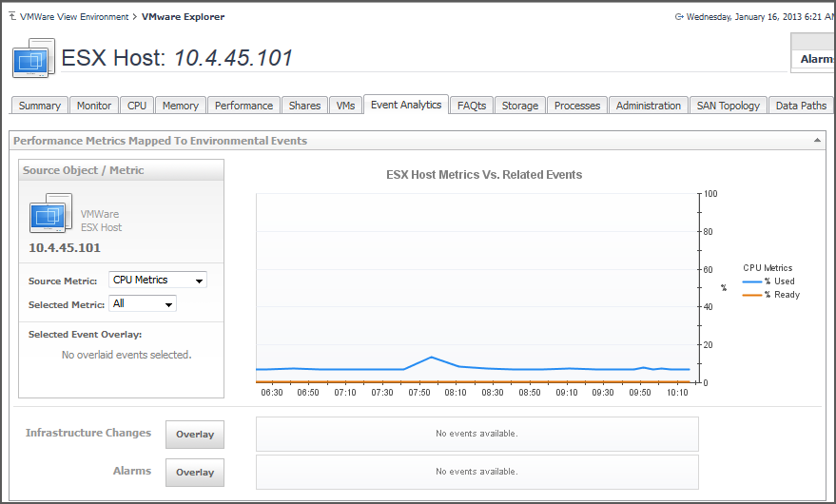Click the ESX Host icon beside the title
The height and width of the screenshot is (504, 836).
pos(33,58)
